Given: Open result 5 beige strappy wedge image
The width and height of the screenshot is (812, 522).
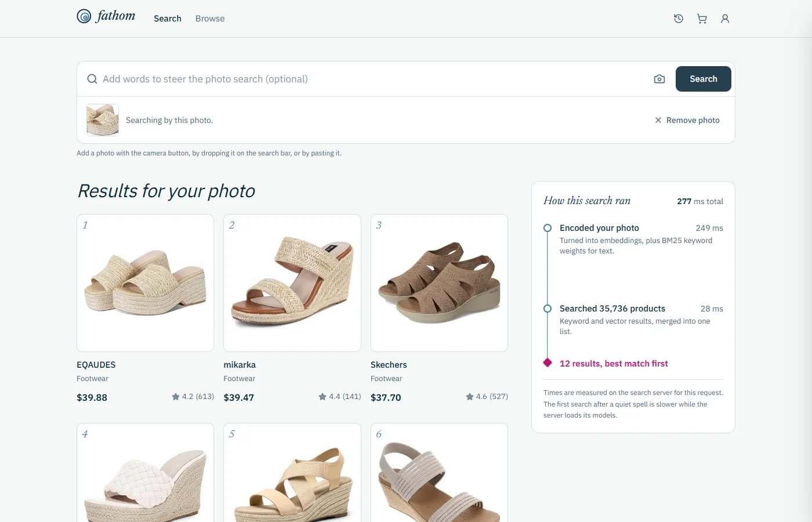Looking at the screenshot, I should [x=292, y=473].
